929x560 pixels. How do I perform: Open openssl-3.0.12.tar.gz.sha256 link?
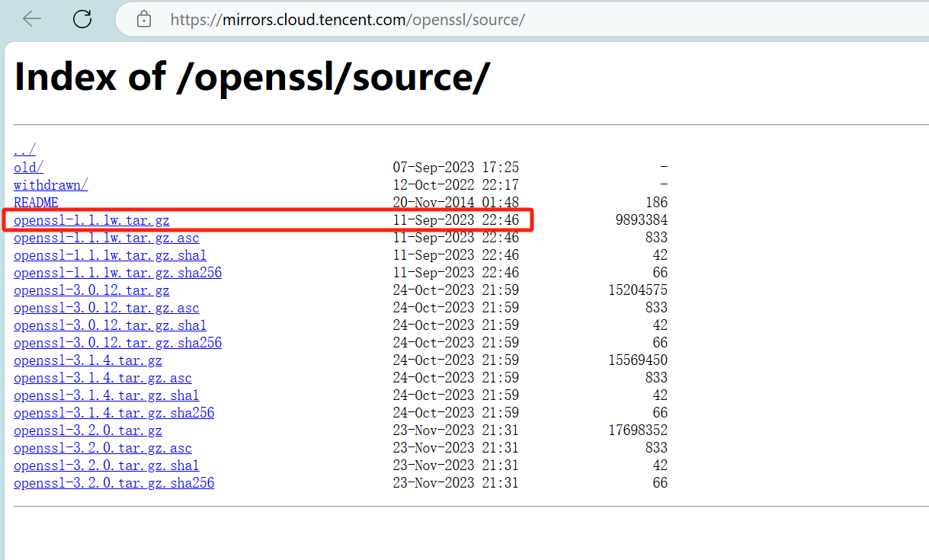point(117,343)
